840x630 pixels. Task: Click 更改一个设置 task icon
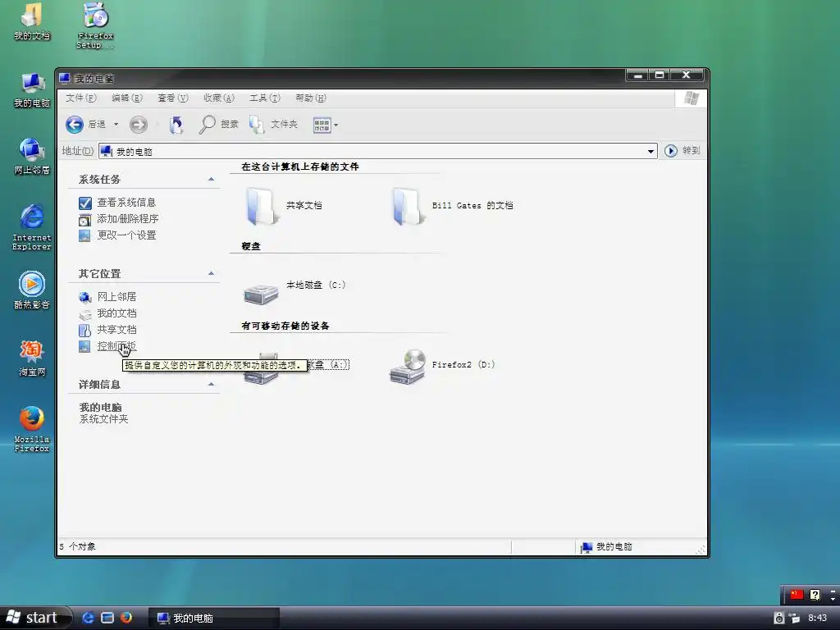[x=84, y=235]
